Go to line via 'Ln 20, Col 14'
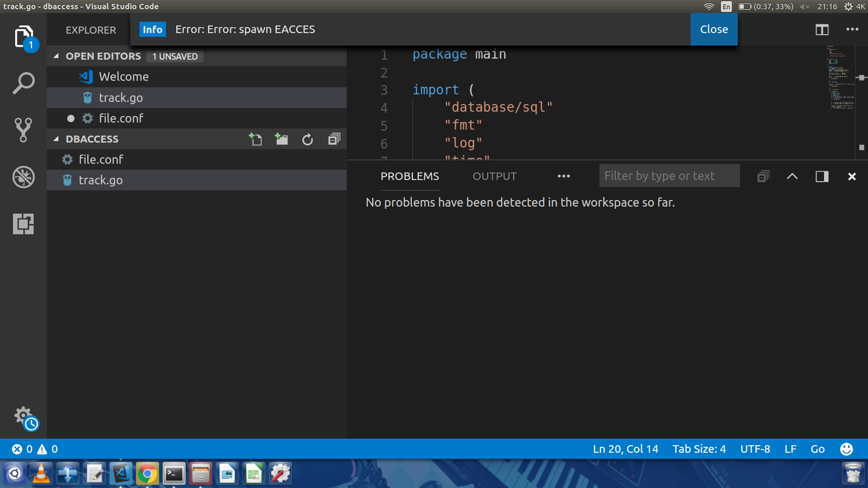Viewport: 868px width, 488px height. tap(626, 449)
